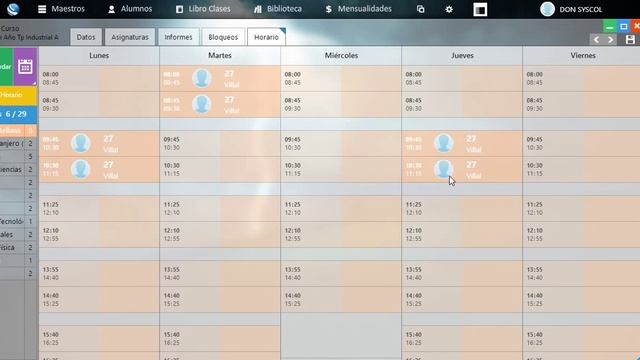
Task: Switch to the Bloqueos tab
Action: 223,37
